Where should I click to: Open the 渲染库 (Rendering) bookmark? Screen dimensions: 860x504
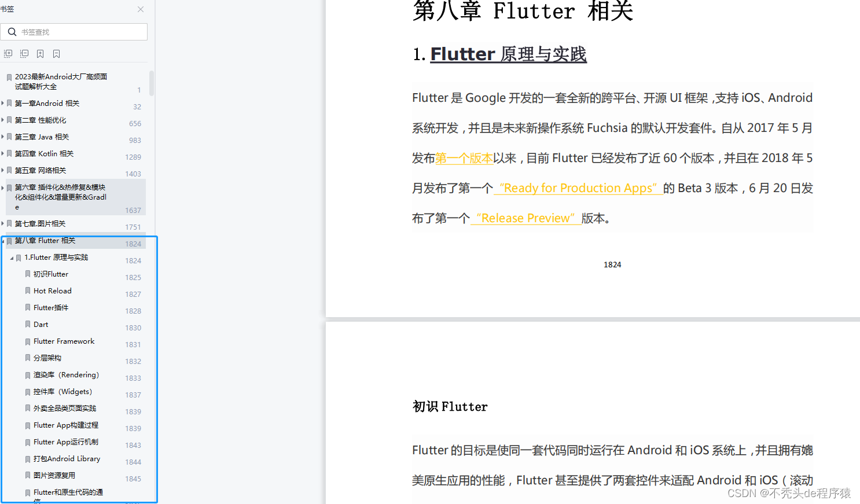click(66, 375)
